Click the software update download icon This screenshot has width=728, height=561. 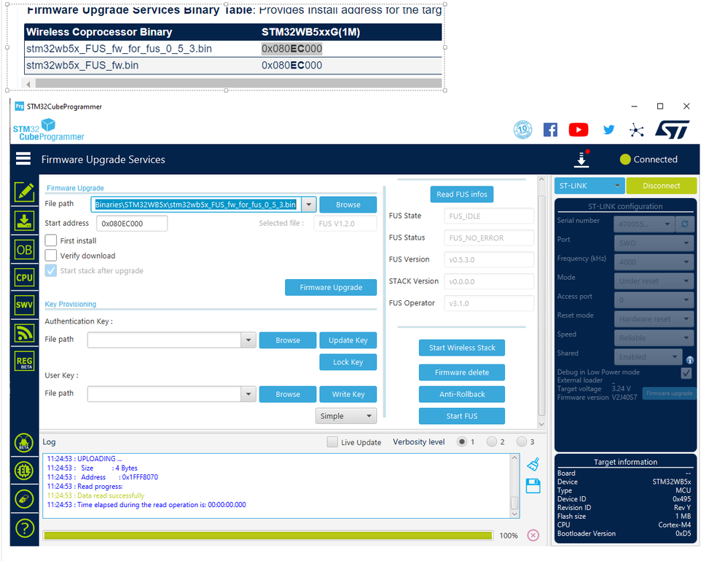click(x=582, y=159)
